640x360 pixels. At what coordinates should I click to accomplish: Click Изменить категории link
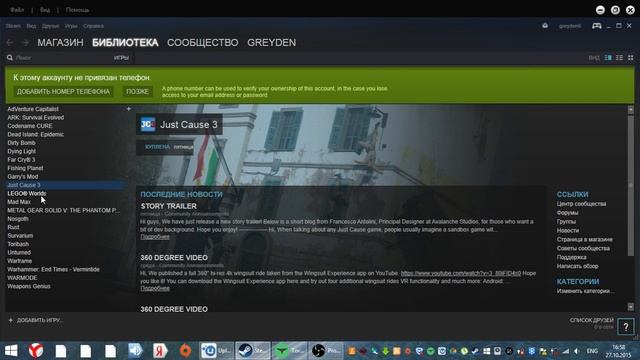[x=585, y=291]
